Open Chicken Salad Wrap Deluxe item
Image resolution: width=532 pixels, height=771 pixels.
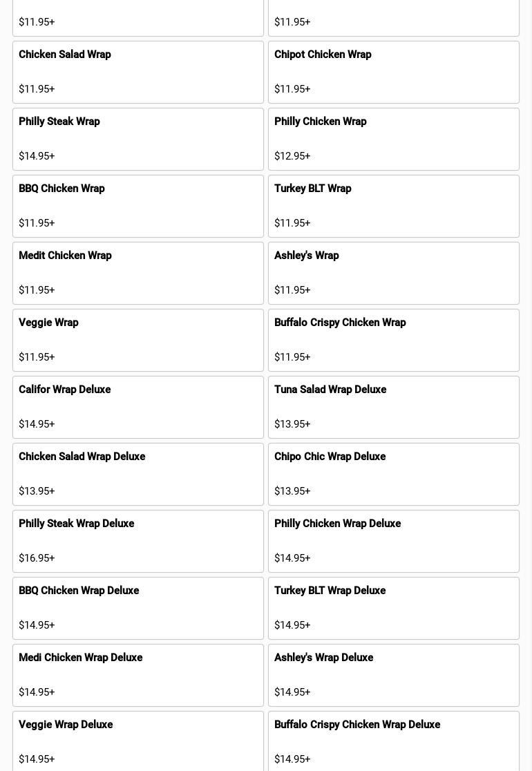coord(138,474)
